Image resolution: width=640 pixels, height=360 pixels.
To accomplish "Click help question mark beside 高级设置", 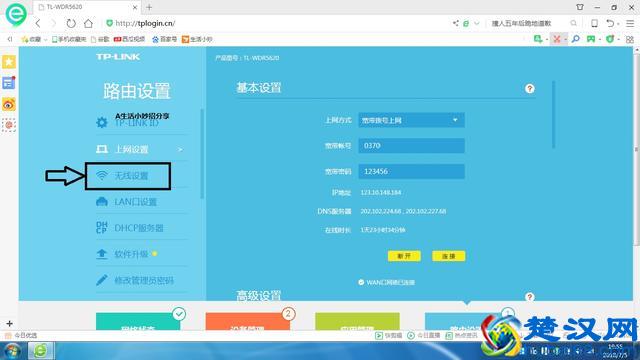I will point(529,297).
